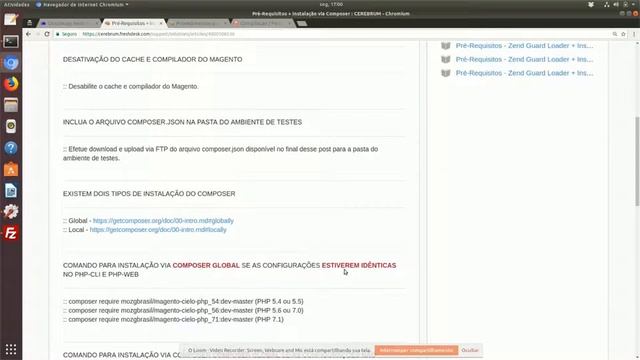The height and width of the screenshot is (360, 640).
Task: Close the active Pré-Requisitos tab
Action: pyautogui.click(x=161, y=23)
